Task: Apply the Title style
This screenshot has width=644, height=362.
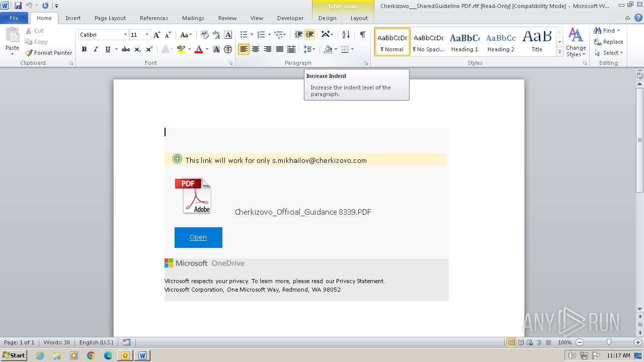Action: click(x=537, y=42)
